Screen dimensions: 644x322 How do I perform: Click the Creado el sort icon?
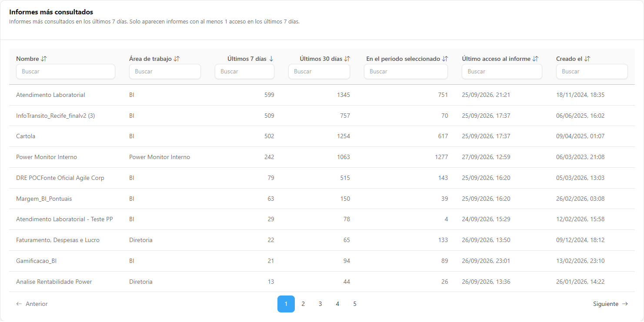point(587,59)
